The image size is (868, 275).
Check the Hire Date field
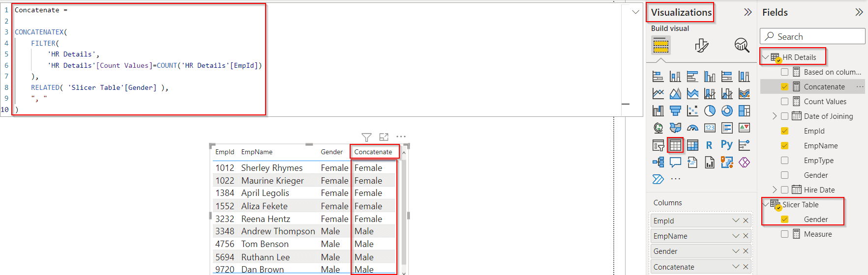click(784, 190)
